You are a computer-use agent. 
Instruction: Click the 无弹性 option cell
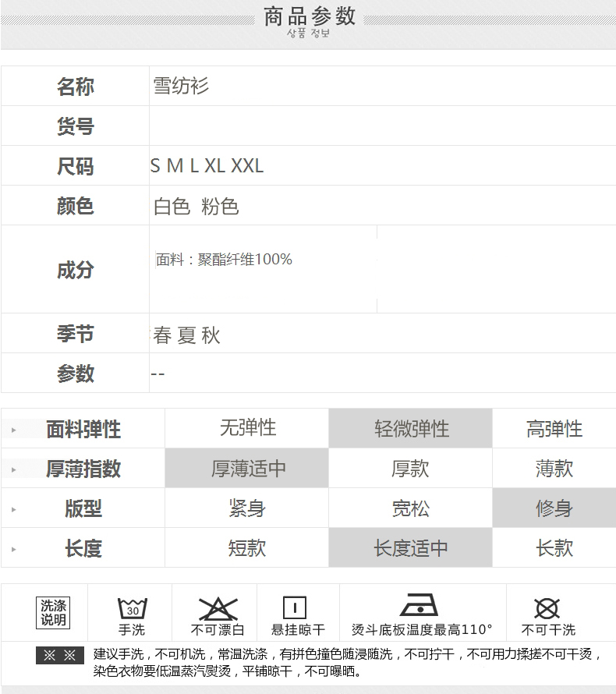(247, 429)
